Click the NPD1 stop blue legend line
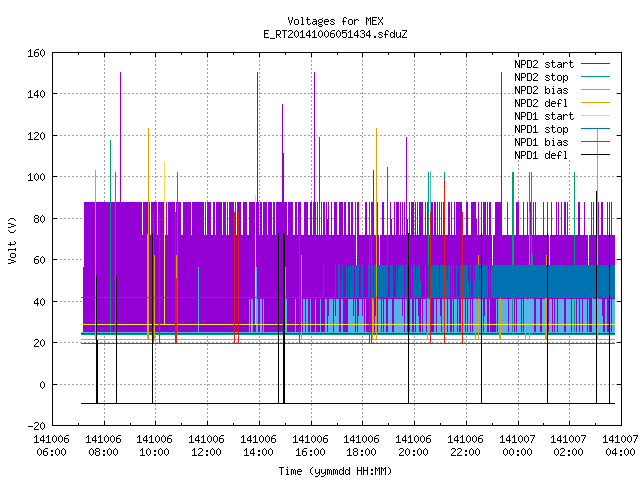 pyautogui.click(x=595, y=129)
